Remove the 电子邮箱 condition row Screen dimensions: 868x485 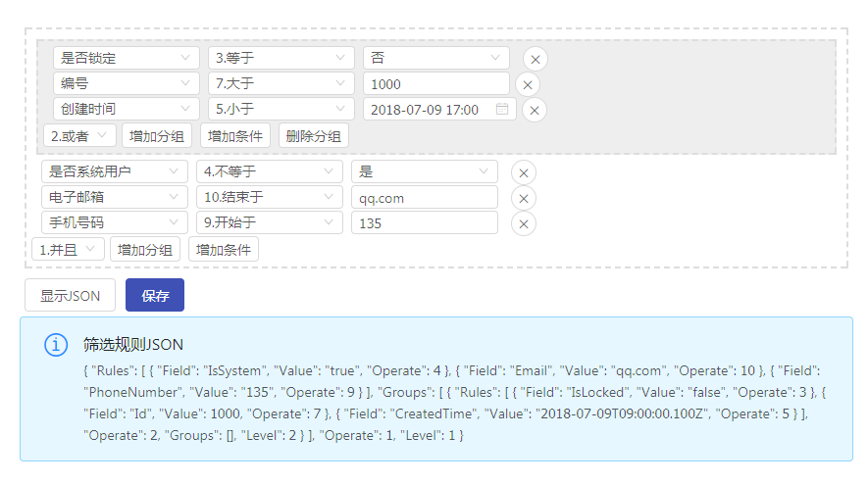pos(524,199)
